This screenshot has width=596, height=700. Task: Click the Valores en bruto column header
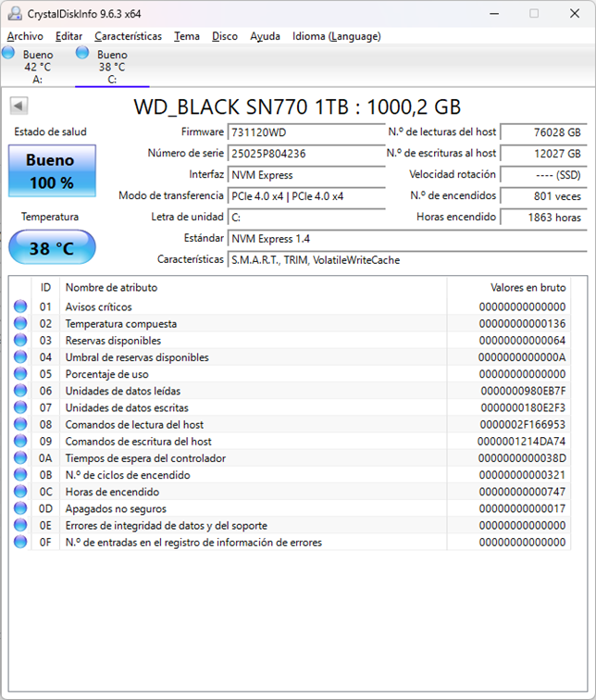528,287
